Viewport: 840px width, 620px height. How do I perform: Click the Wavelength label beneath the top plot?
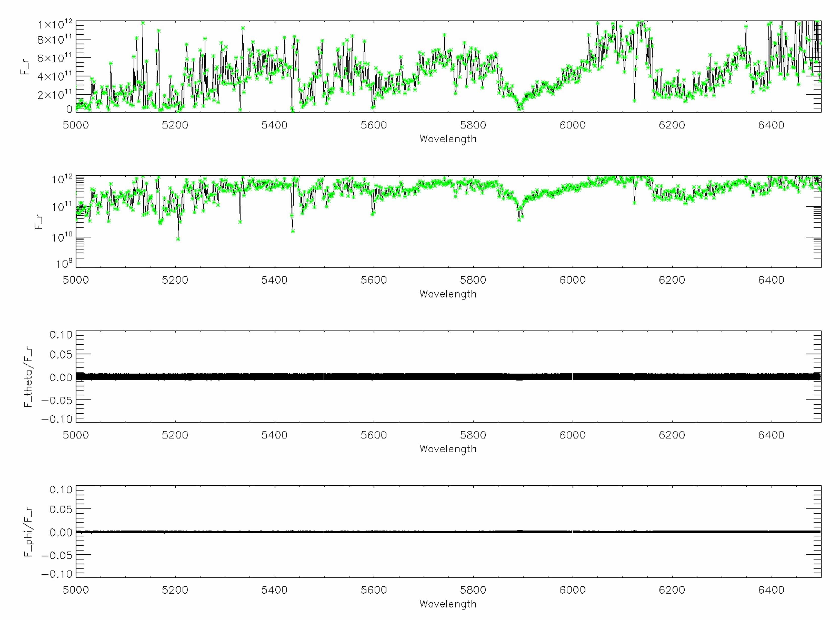(448, 139)
